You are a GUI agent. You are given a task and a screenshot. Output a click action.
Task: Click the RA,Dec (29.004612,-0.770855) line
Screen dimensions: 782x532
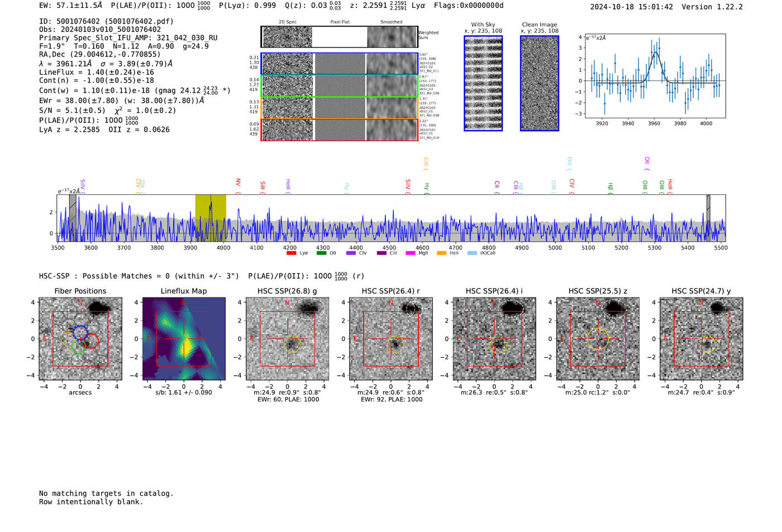click(100, 54)
